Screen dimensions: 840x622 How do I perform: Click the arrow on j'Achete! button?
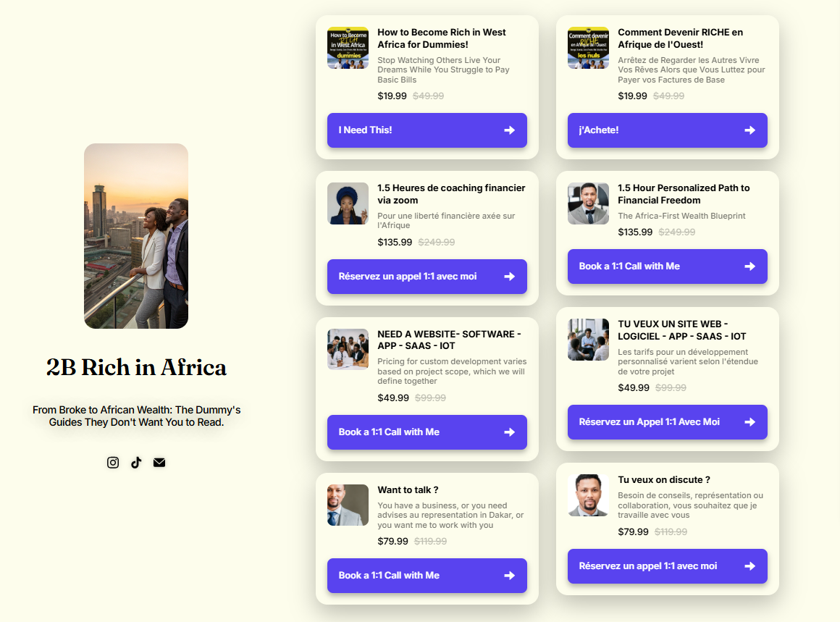click(x=750, y=130)
